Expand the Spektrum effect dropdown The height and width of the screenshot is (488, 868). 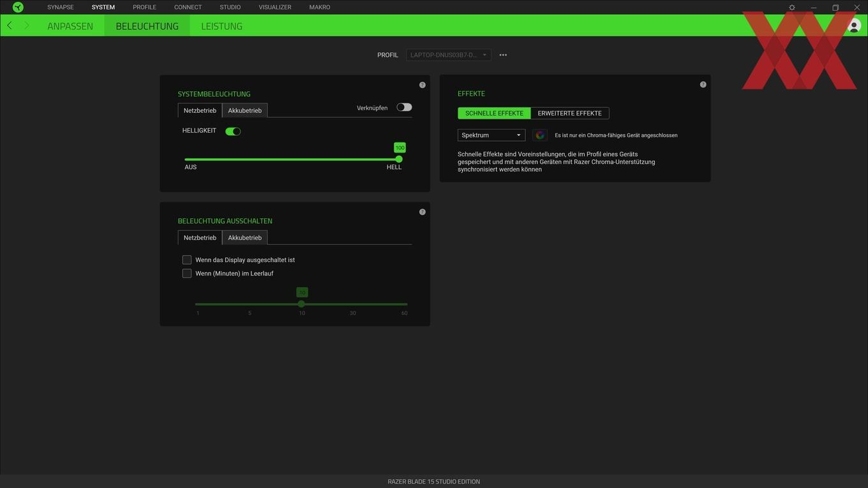pyautogui.click(x=491, y=135)
